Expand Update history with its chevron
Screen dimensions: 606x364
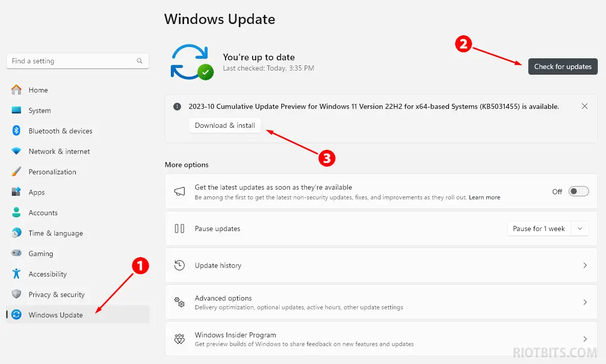click(585, 265)
